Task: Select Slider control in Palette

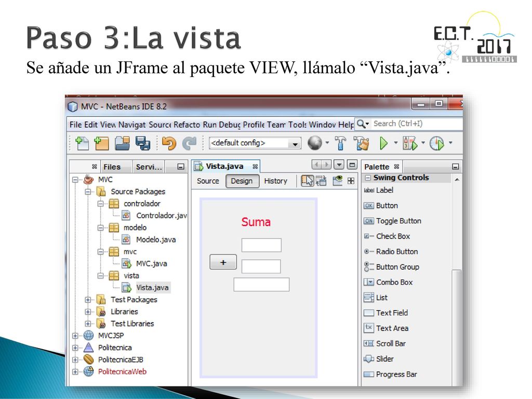Action: pos(379,359)
